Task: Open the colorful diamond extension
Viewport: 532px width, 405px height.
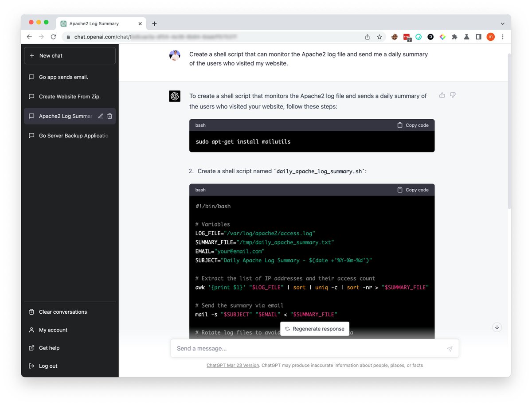Action: (x=442, y=37)
